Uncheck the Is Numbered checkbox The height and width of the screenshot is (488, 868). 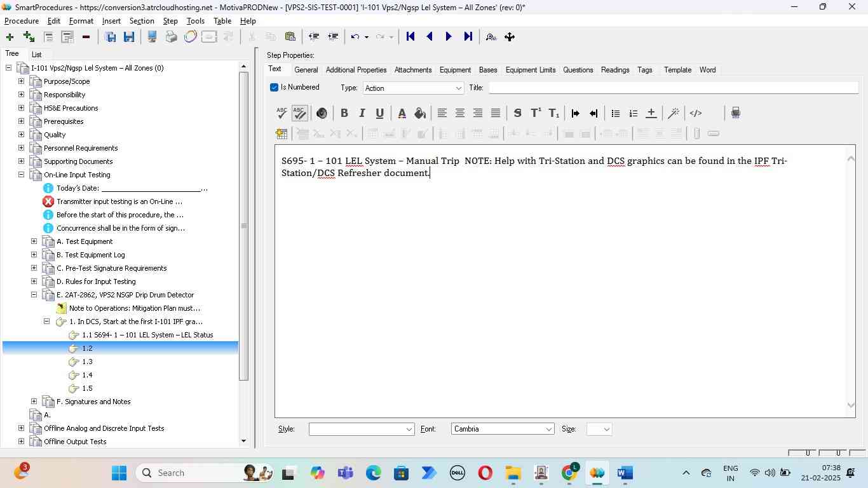coord(275,88)
